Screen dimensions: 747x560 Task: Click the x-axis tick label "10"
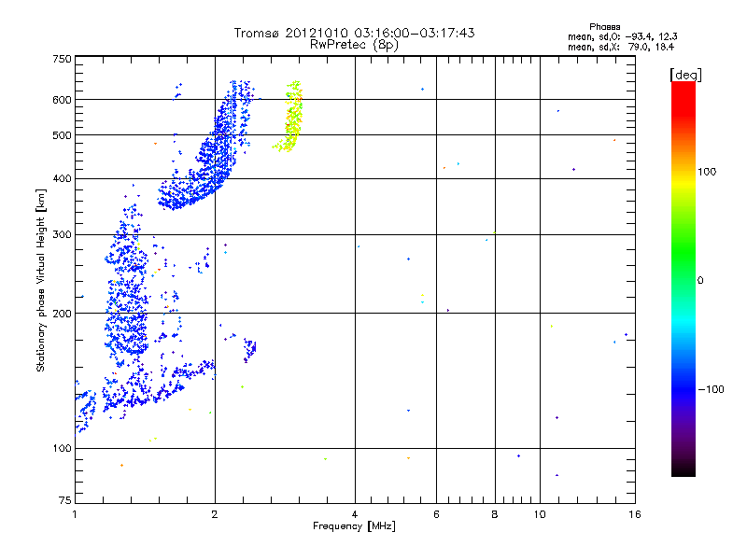tap(540, 514)
